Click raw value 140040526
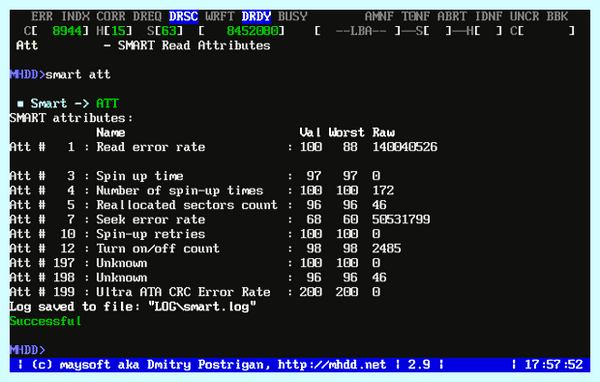 (x=405, y=147)
